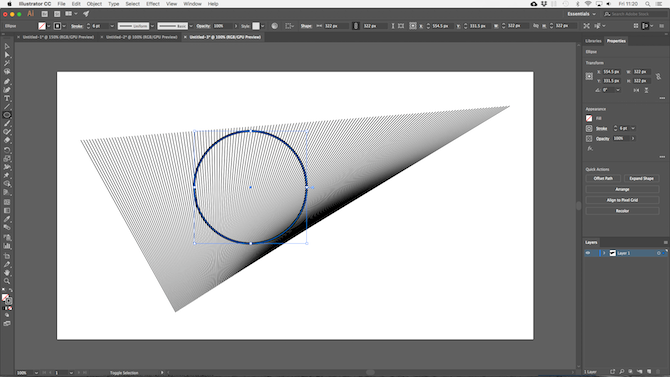Open the fx effects menu in Appearance
The image size is (670, 377).
click(590, 149)
